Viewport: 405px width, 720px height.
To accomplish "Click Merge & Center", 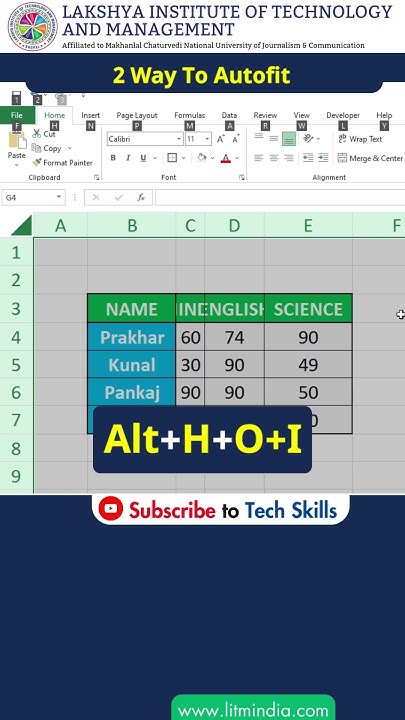I will click(x=370, y=158).
